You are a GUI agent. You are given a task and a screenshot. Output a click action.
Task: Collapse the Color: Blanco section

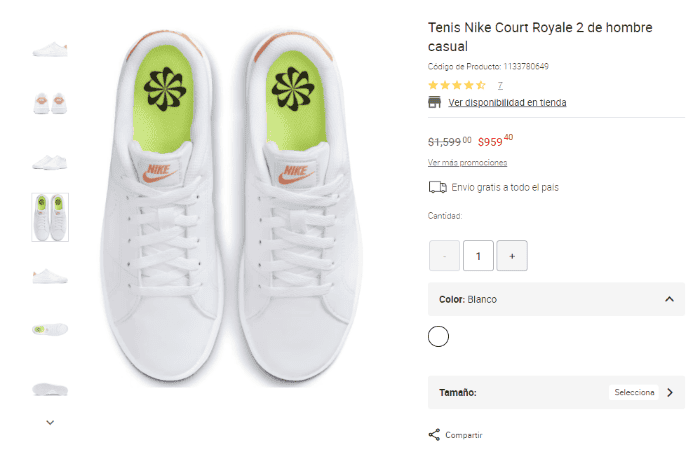(x=668, y=299)
